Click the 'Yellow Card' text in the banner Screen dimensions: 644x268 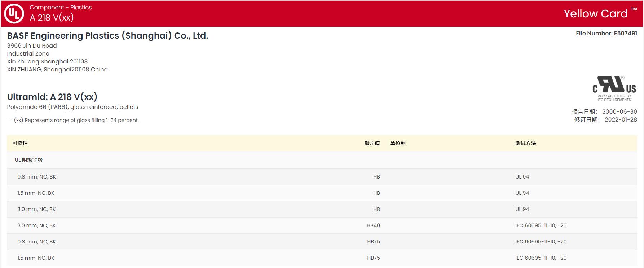(x=596, y=14)
